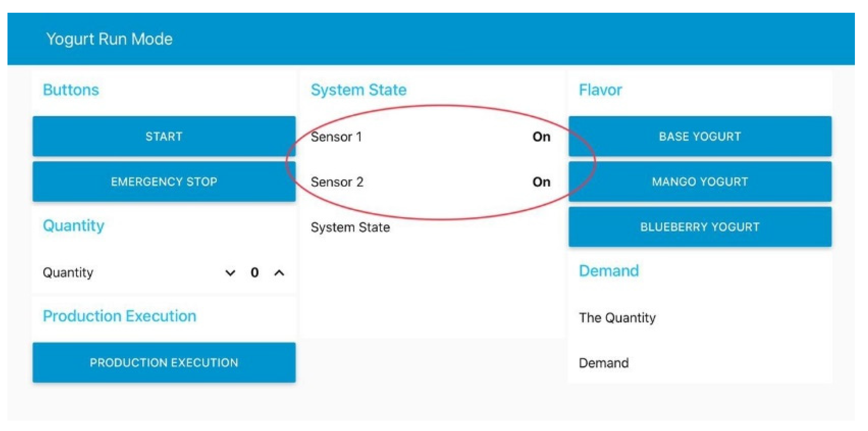Click the System State row label
This screenshot has width=868, height=431.
point(350,227)
